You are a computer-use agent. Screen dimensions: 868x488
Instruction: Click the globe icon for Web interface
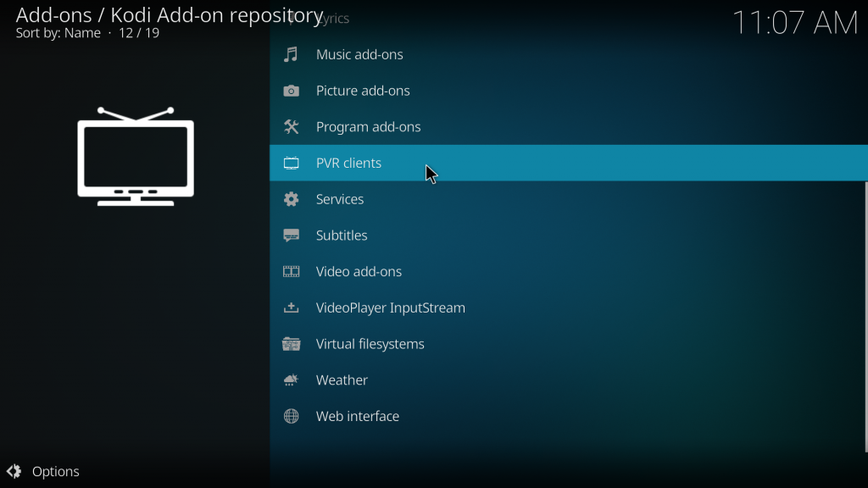coord(292,416)
